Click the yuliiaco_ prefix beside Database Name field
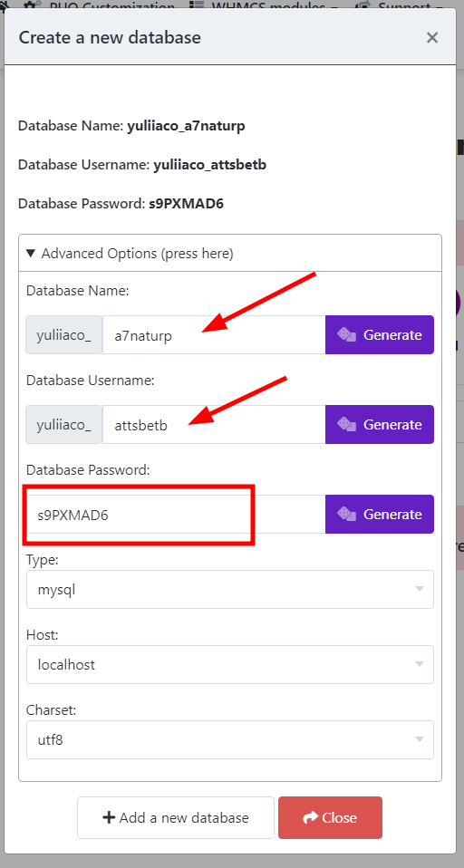 pyautogui.click(x=63, y=335)
